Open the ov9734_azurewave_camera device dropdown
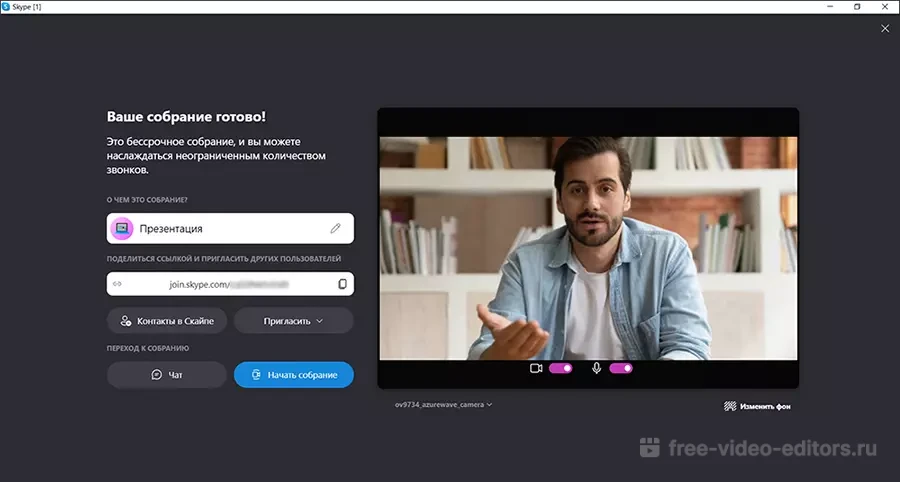The image size is (900, 482). point(444,405)
